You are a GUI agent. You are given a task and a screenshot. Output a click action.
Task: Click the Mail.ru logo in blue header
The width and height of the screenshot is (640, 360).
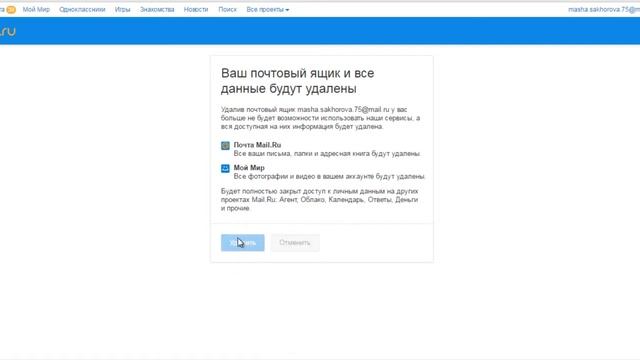pos(8,31)
